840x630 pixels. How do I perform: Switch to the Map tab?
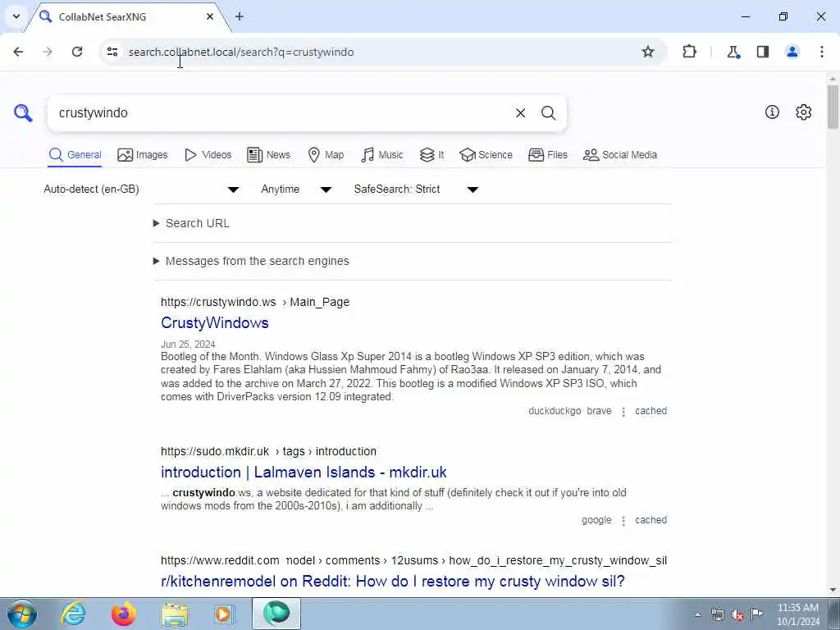click(x=326, y=155)
